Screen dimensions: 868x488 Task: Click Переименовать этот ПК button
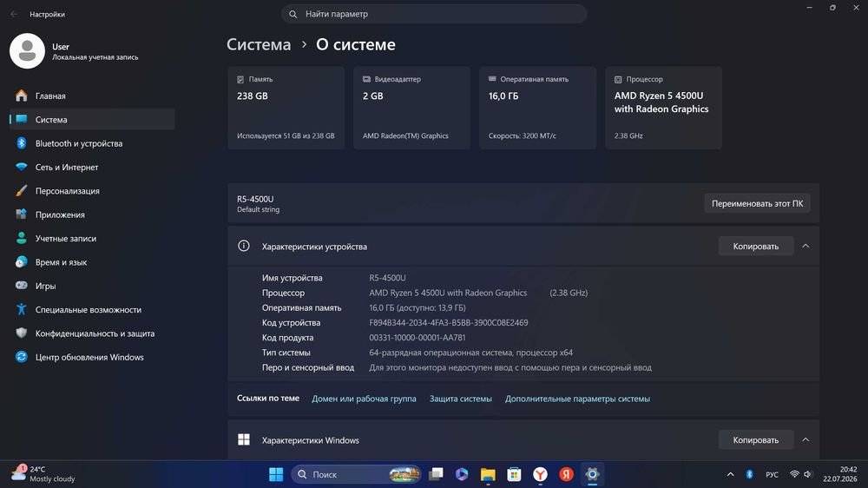(757, 203)
